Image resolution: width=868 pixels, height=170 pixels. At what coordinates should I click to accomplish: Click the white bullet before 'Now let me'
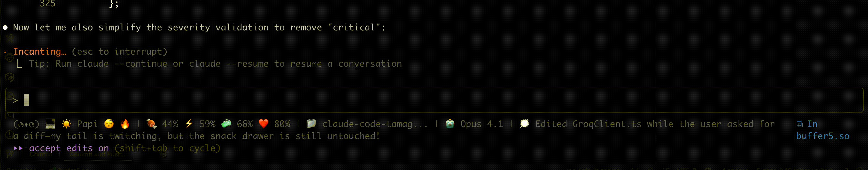pyautogui.click(x=5, y=28)
